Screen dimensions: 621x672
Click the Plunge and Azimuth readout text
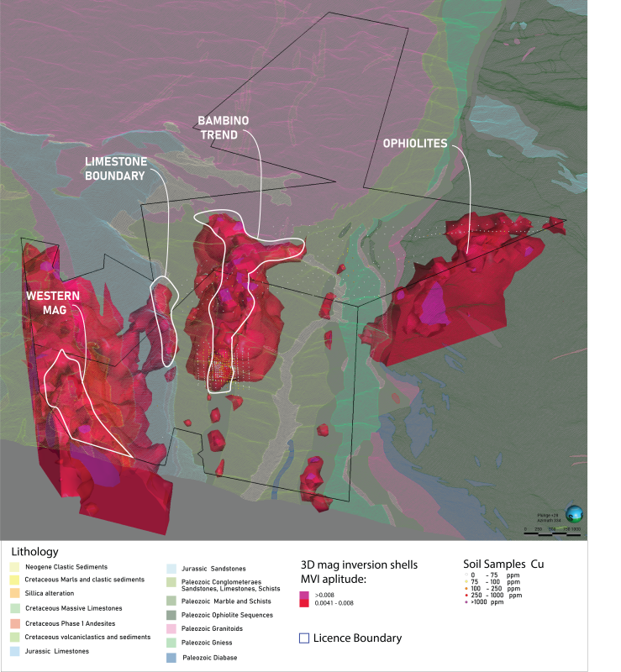548,517
